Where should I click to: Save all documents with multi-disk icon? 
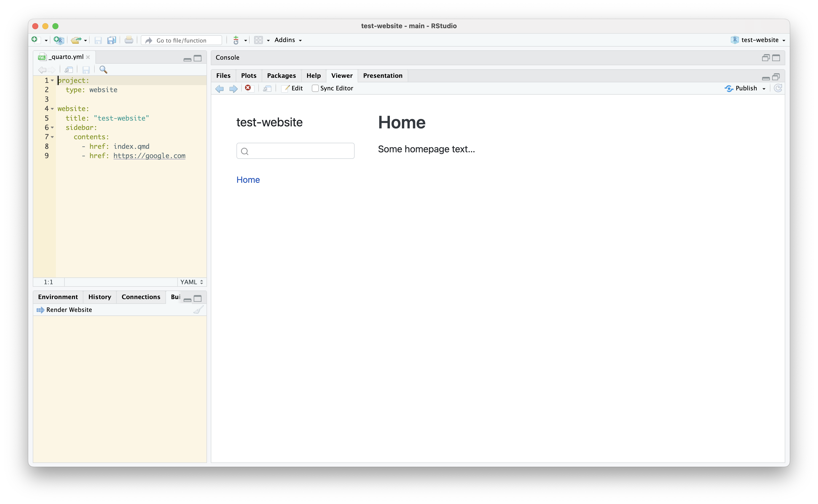[x=111, y=40]
